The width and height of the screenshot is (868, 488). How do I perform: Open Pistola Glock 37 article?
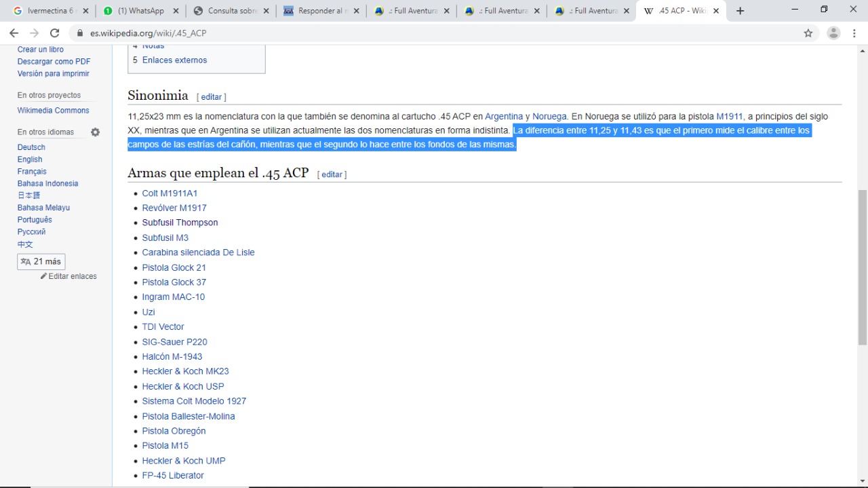[174, 282]
